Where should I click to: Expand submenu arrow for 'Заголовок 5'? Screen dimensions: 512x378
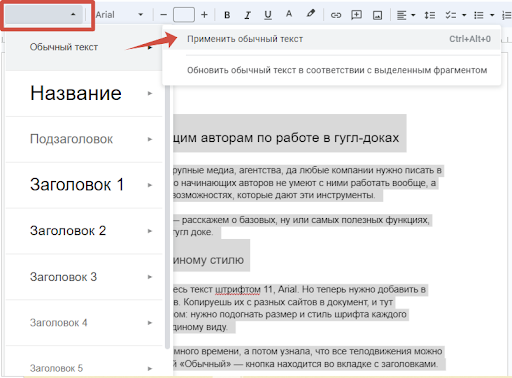pos(150,369)
